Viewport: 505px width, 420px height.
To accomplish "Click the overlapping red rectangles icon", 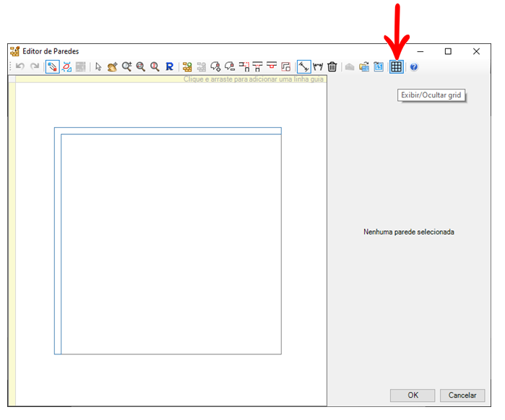I will pyautogui.click(x=286, y=67).
